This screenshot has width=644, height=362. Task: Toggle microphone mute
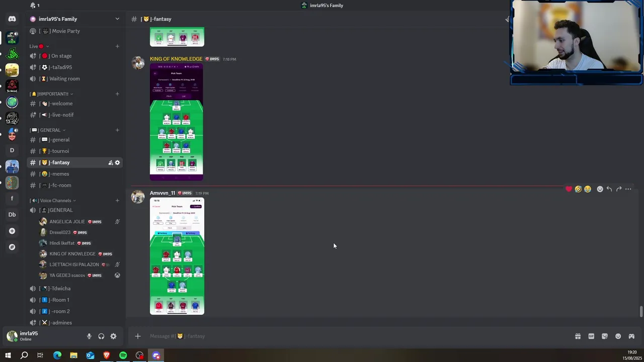click(x=89, y=336)
